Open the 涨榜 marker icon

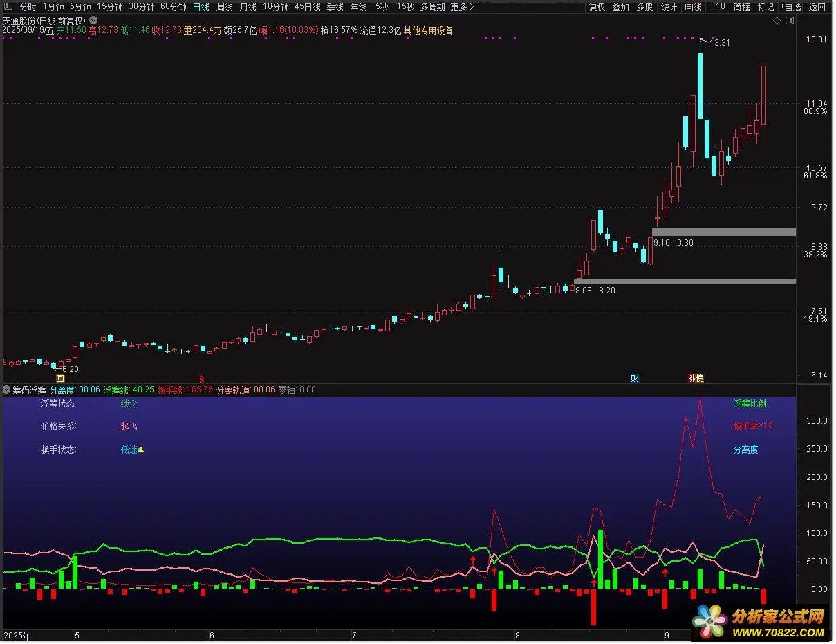pyautogui.click(x=696, y=378)
